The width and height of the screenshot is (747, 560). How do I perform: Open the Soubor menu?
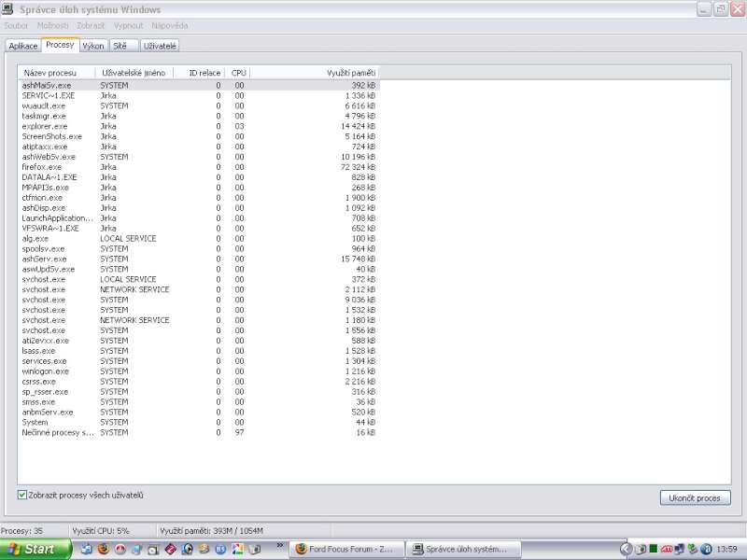click(16, 25)
